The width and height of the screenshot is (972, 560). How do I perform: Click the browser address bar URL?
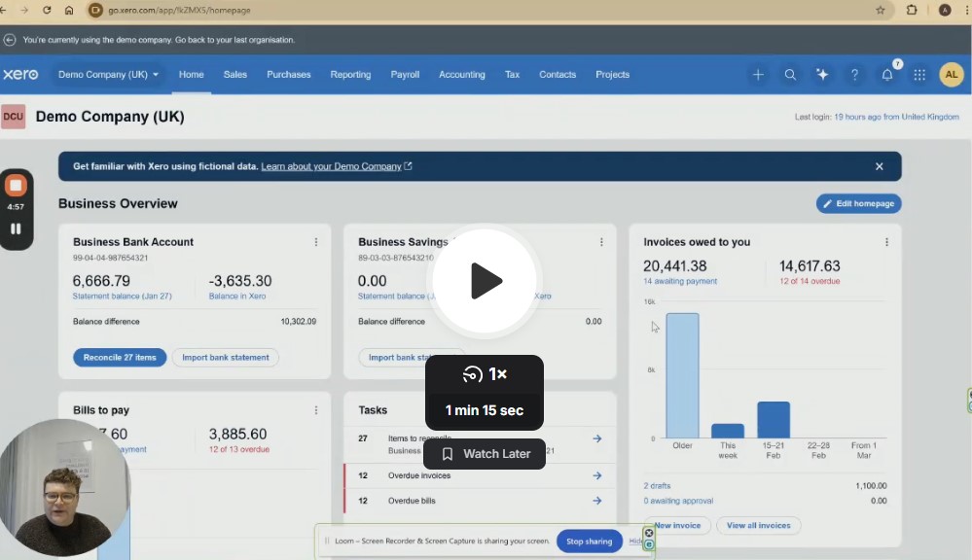click(x=179, y=10)
